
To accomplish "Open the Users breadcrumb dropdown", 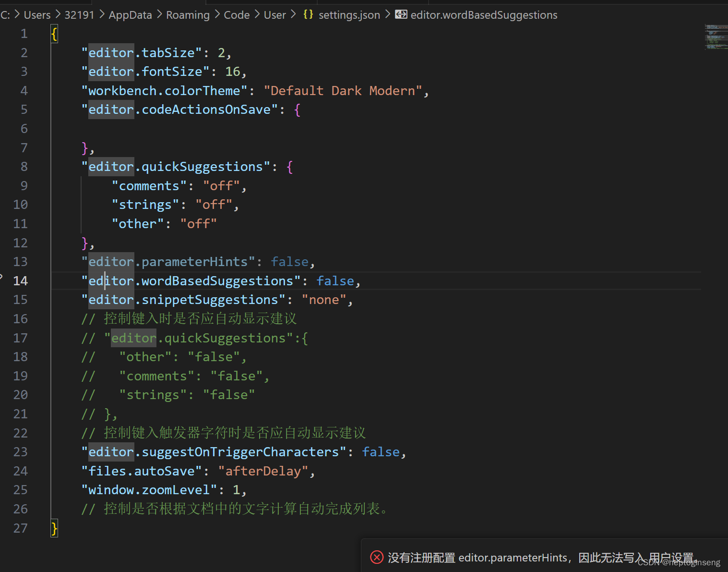I will 37,14.
